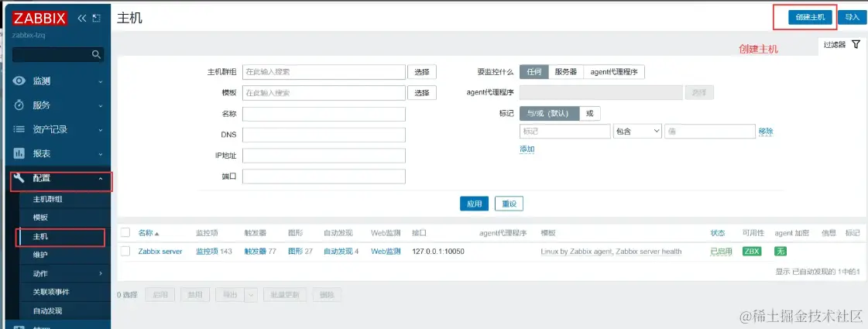Focus the 标记 tag name field
868x329 pixels.
click(565, 132)
